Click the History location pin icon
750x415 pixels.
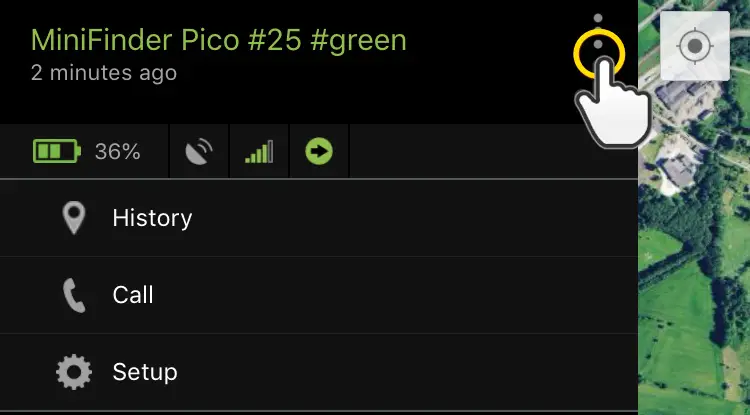(x=73, y=218)
